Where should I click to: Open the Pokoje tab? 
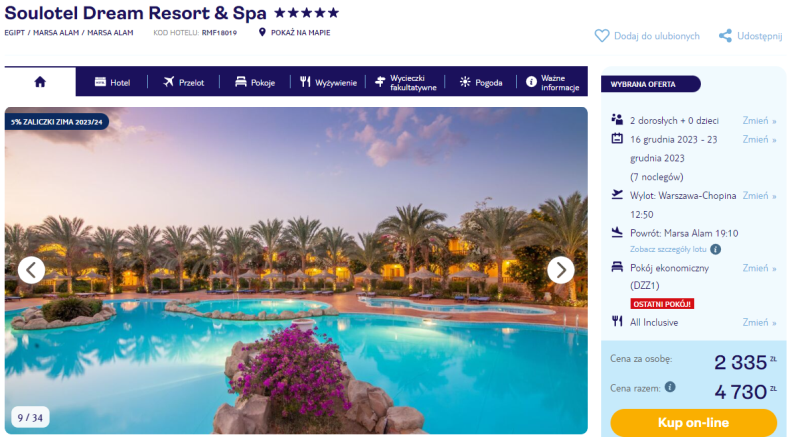255,82
